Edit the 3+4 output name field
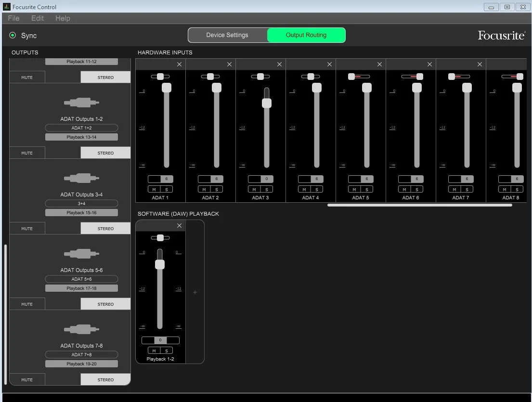 [81, 204]
